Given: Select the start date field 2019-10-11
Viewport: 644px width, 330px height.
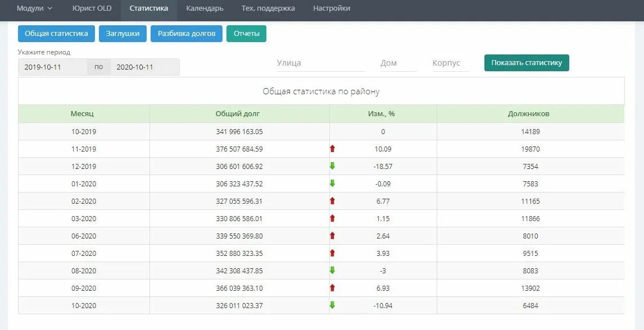Looking at the screenshot, I should click(x=53, y=67).
